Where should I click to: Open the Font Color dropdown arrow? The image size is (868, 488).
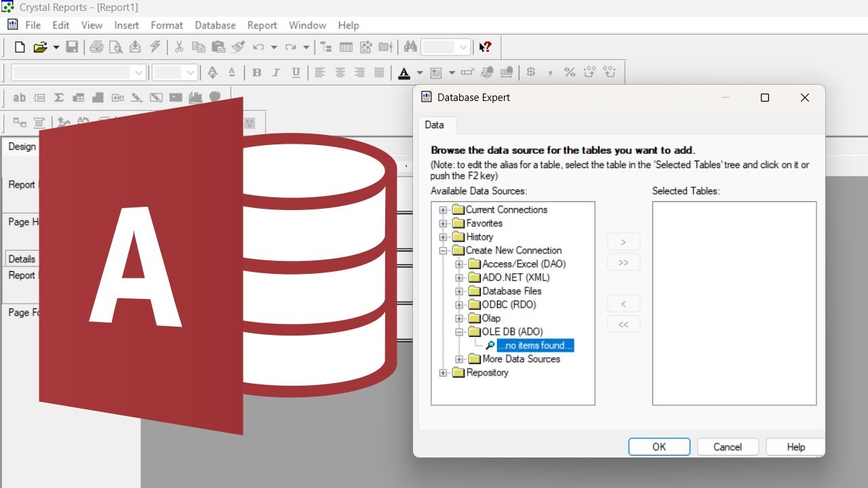420,73
